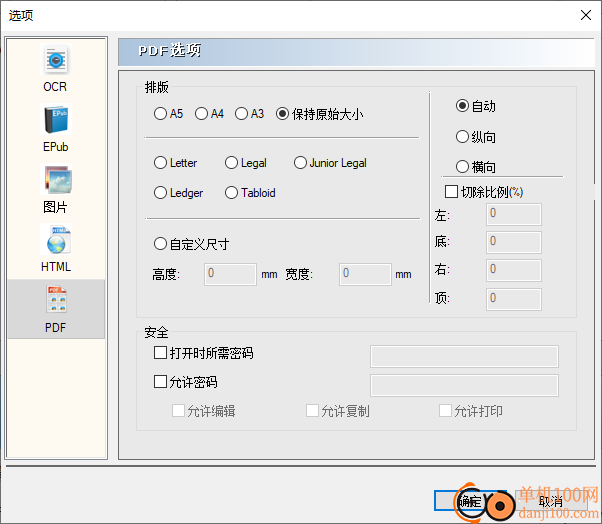Open the HTML options page icon
This screenshot has height=524, width=602.
click(56, 239)
